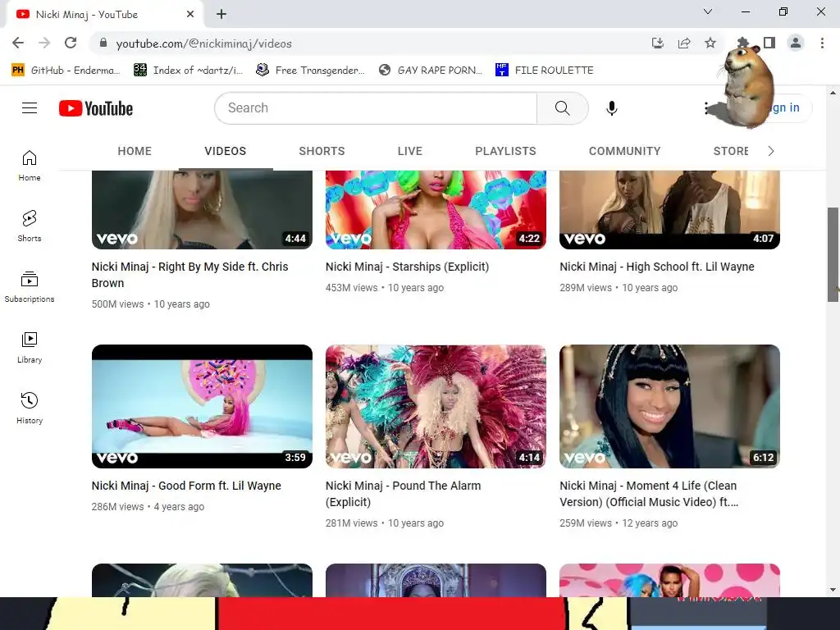The width and height of the screenshot is (840, 630).
Task: Play the High School thumbnail
Action: coord(669,210)
